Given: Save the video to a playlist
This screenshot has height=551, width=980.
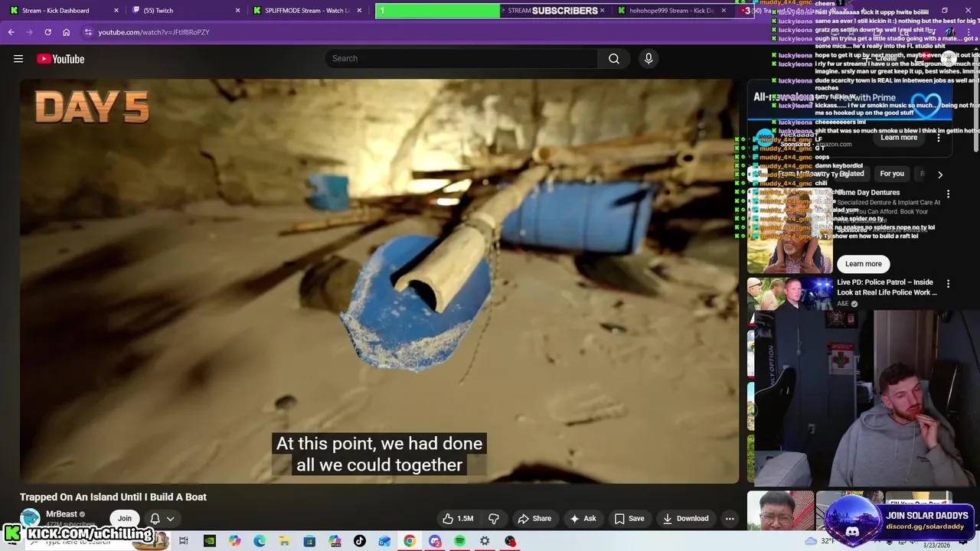Looking at the screenshot, I should click(x=629, y=518).
